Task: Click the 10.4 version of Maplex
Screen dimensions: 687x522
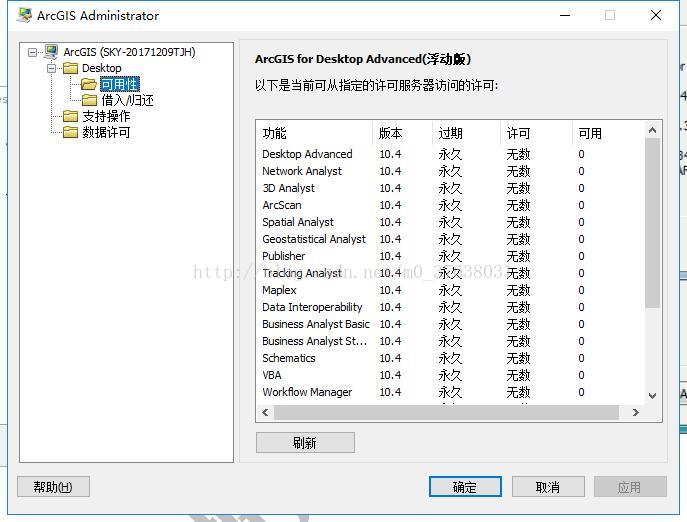Action: 390,290
